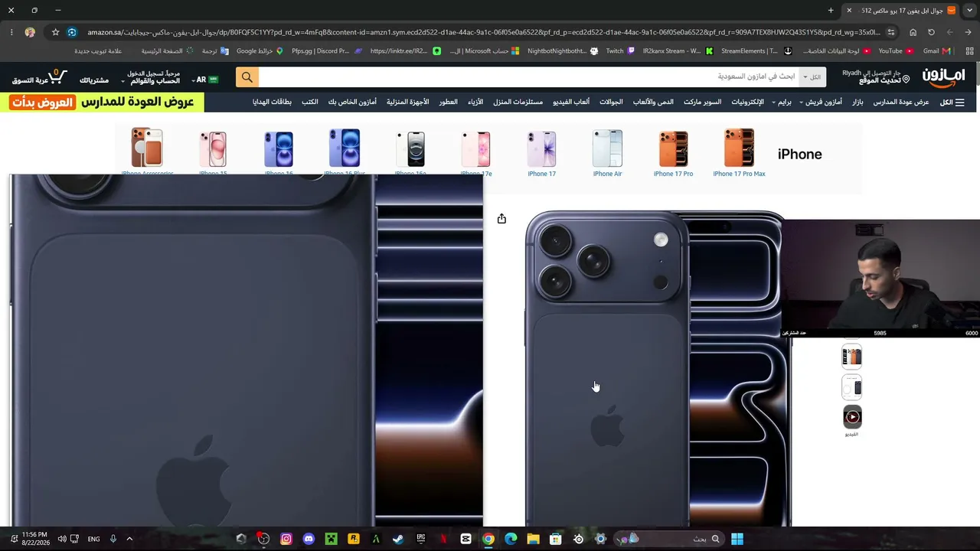Open Steam from the taskbar
The height and width of the screenshot is (551, 980).
[x=398, y=539]
